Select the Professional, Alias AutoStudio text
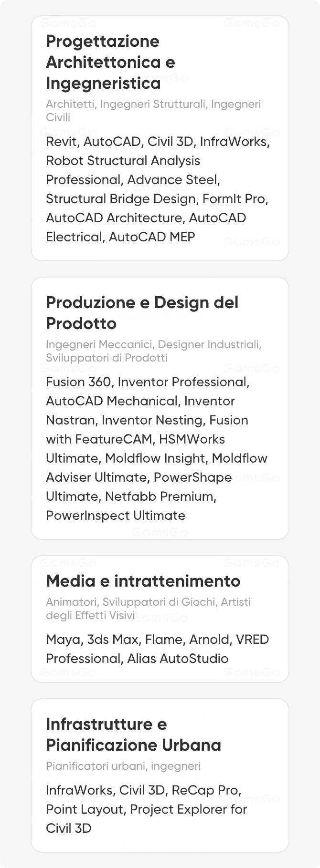Image resolution: width=320 pixels, height=868 pixels. [x=137, y=659]
